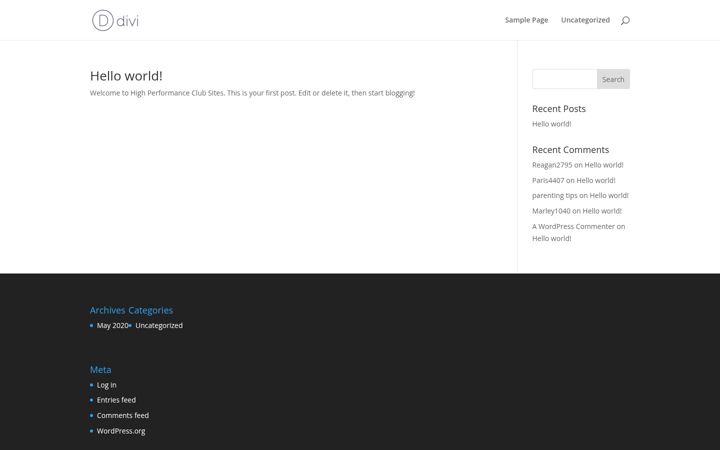
Task: Click the sidebar Search button
Action: pyautogui.click(x=613, y=79)
